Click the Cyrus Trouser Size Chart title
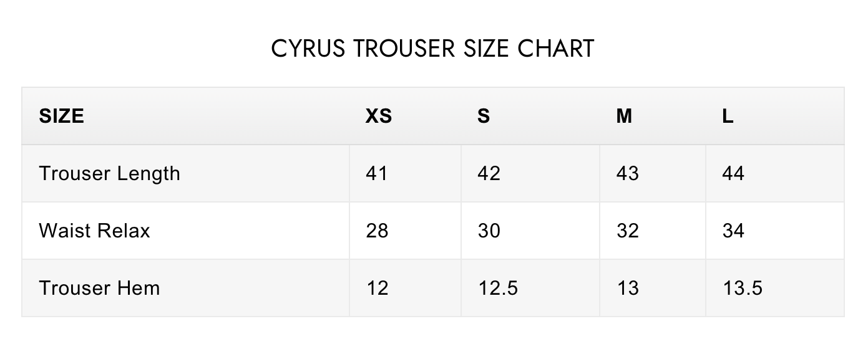The image size is (868, 339). click(x=433, y=49)
